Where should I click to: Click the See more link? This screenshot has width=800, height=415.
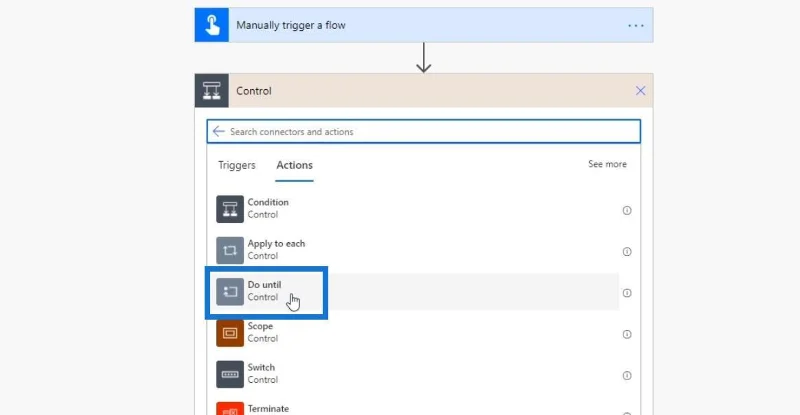click(x=607, y=164)
